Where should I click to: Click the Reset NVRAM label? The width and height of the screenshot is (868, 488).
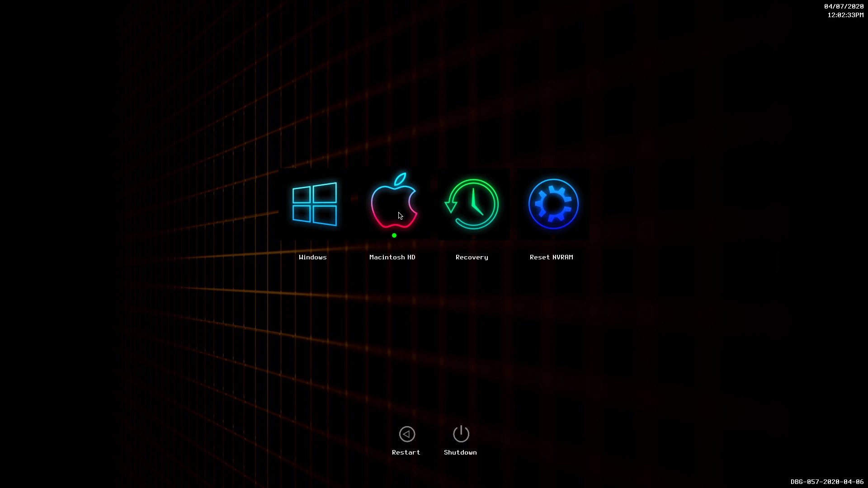coord(552,257)
